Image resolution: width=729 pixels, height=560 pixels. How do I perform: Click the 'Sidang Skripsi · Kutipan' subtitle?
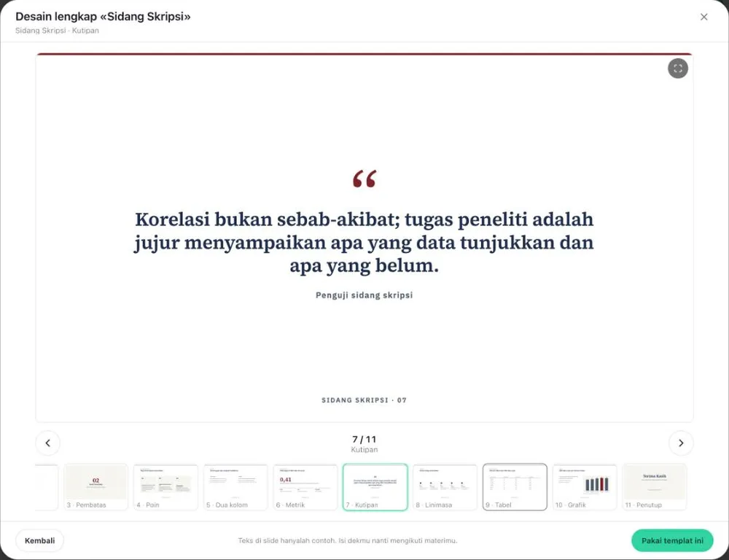[x=57, y=30]
